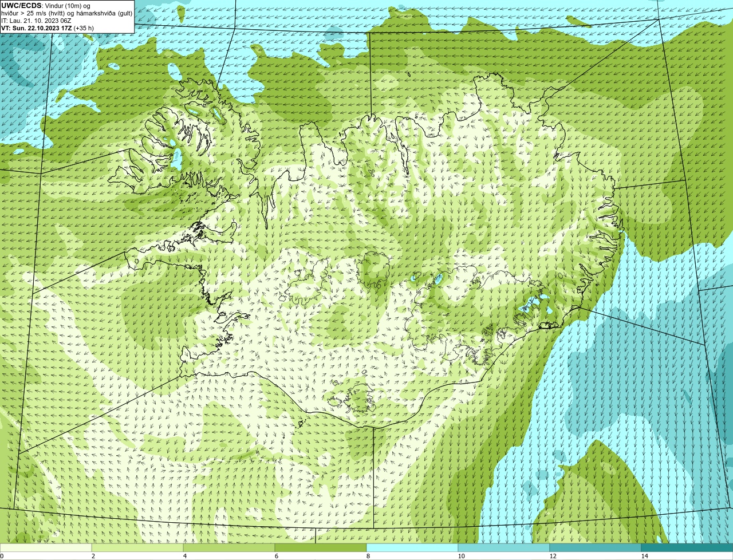
Task: Click the 10–12 m/s light teal legend swatch
Action: pyautogui.click(x=504, y=547)
